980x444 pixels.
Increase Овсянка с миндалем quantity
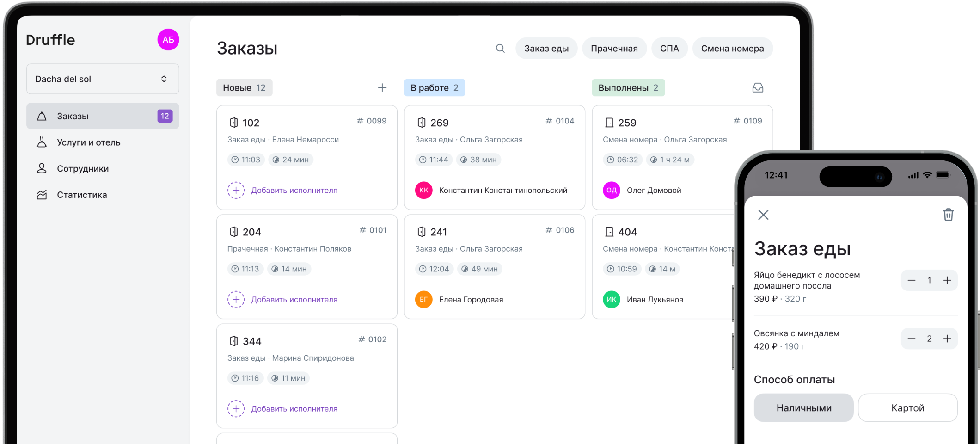coord(947,339)
